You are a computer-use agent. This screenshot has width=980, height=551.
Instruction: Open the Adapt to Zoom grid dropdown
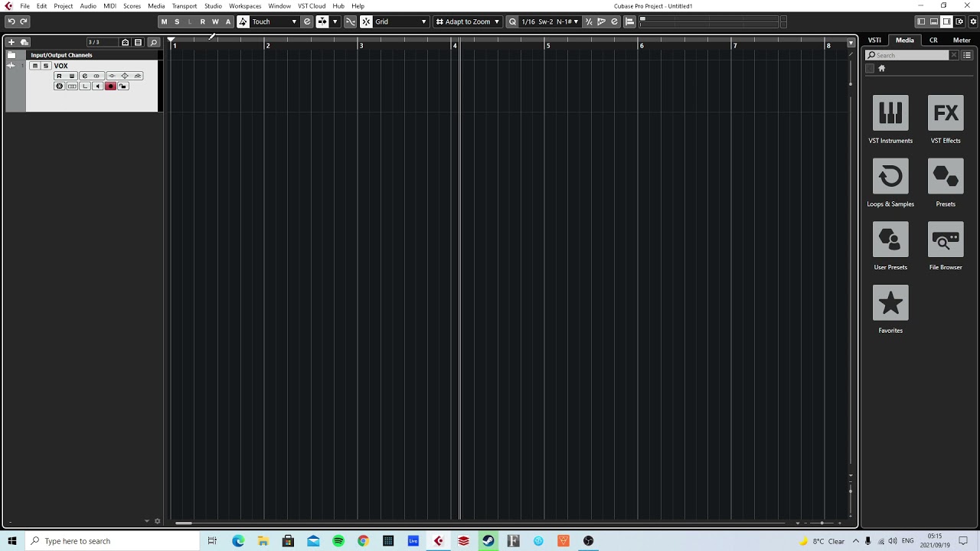pyautogui.click(x=467, y=21)
